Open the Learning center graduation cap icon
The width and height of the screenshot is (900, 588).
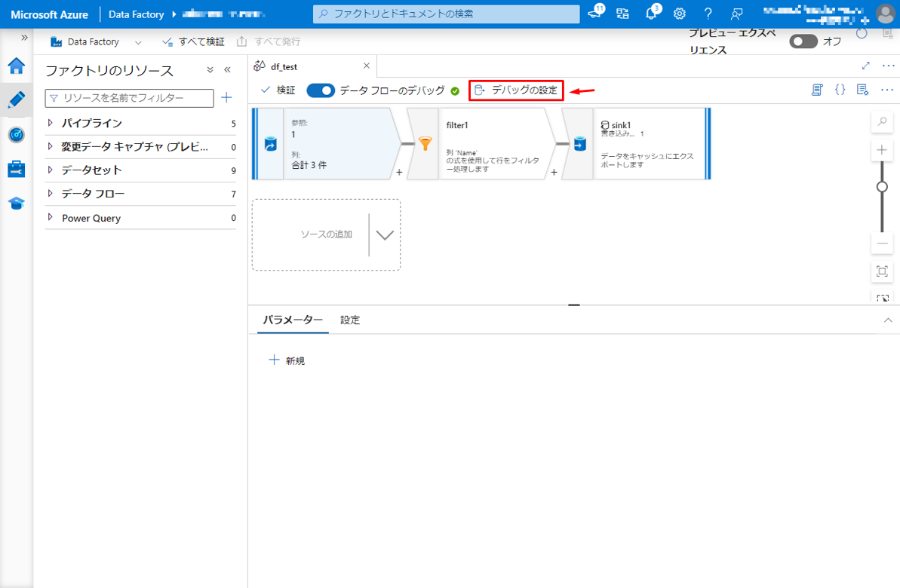(x=16, y=203)
